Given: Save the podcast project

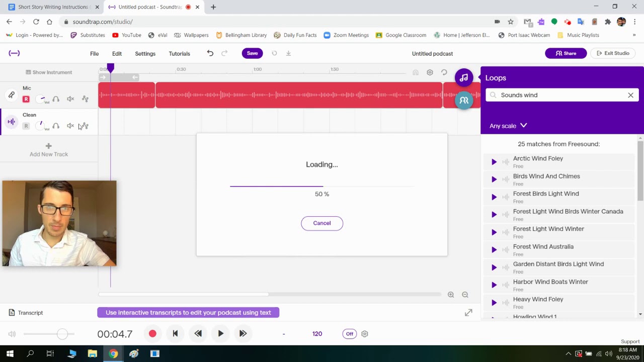Looking at the screenshot, I should (252, 53).
